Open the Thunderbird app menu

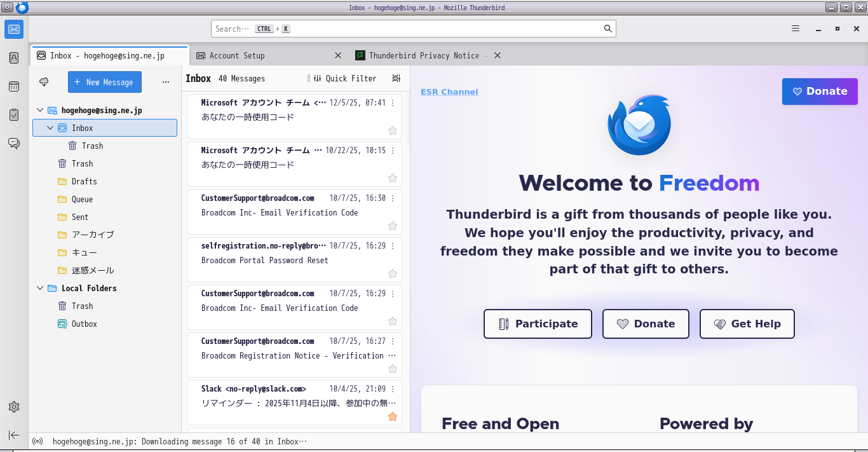pyautogui.click(x=796, y=29)
